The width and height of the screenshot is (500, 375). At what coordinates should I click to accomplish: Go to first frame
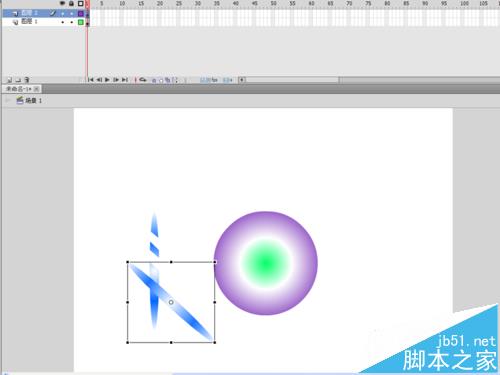tap(91, 80)
